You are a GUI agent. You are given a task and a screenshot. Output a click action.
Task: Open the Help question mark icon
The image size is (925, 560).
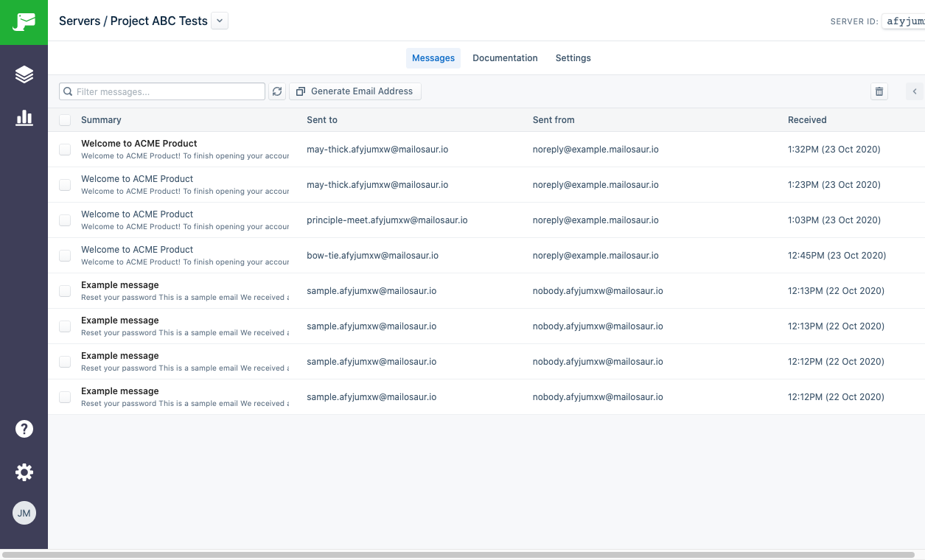pos(24,429)
